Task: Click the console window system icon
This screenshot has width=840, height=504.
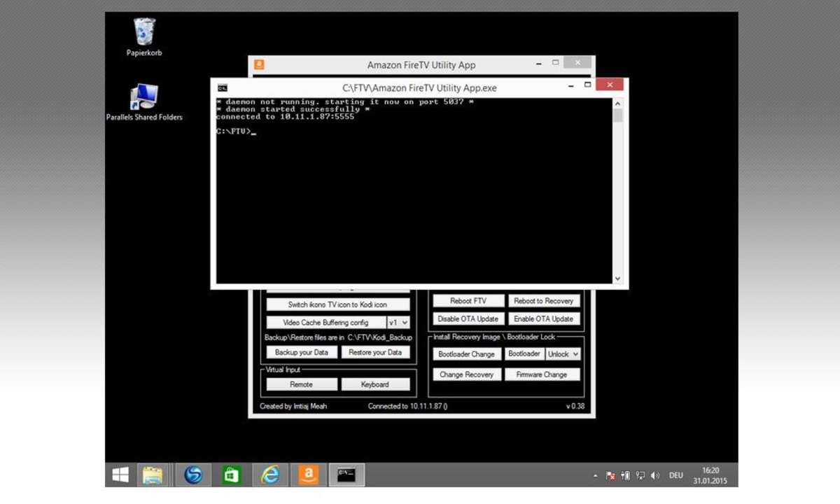Action: [x=222, y=87]
